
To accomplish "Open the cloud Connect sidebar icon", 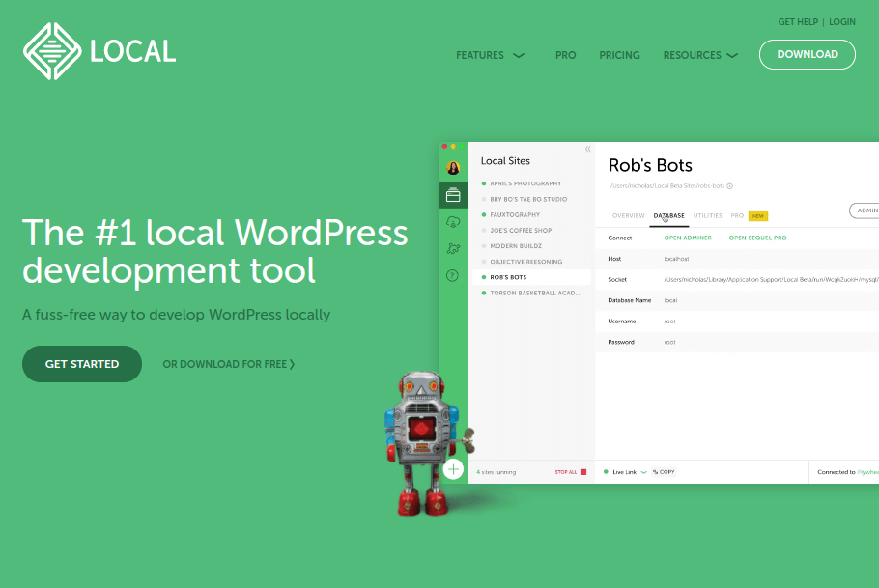I will coord(453,222).
